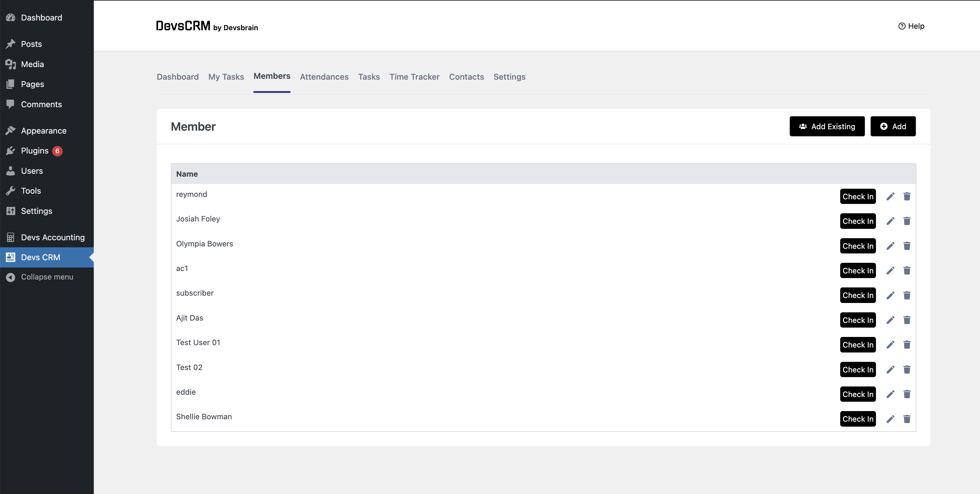
Task: Switch to the Attendances tab
Action: (x=324, y=77)
